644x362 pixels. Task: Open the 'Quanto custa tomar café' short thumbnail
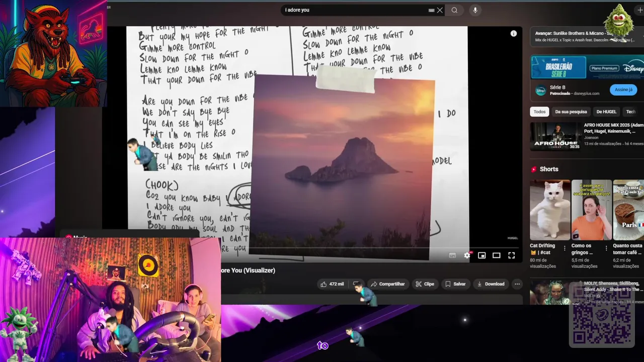628,210
